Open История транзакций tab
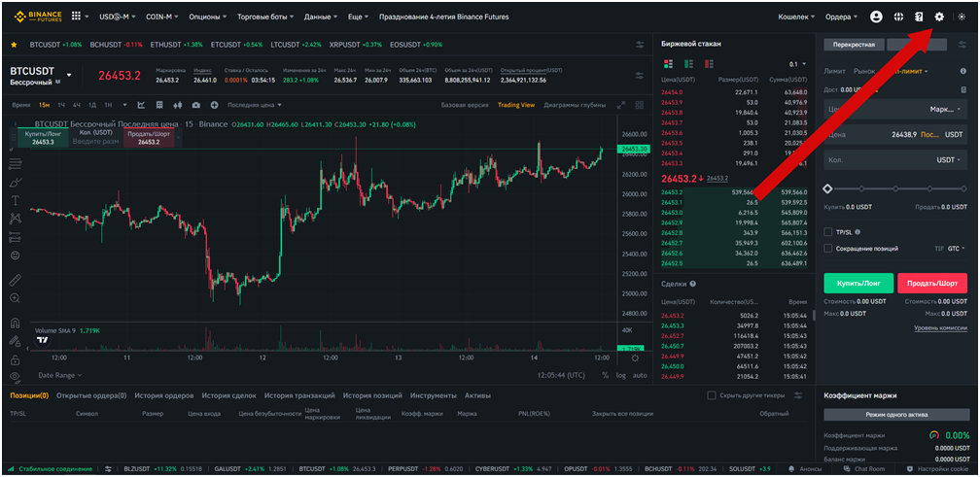The height and width of the screenshot is (477, 980). [299, 395]
